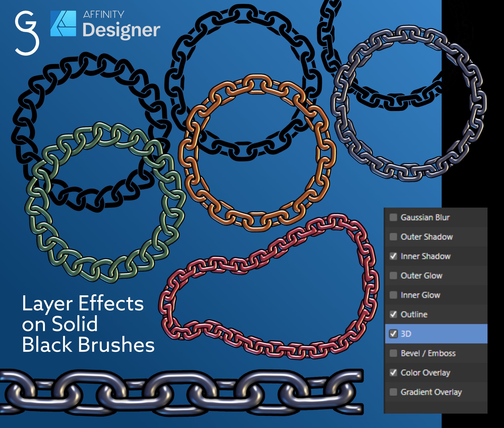Image resolution: width=504 pixels, height=428 pixels.
Task: Select the Inner Shadow effect label
Action: pyautogui.click(x=426, y=256)
